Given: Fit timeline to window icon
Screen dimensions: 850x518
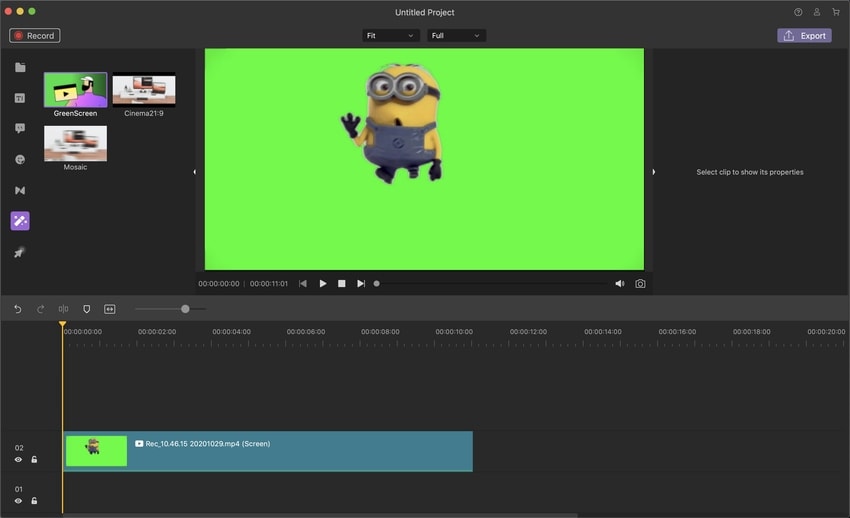Looking at the screenshot, I should point(110,309).
